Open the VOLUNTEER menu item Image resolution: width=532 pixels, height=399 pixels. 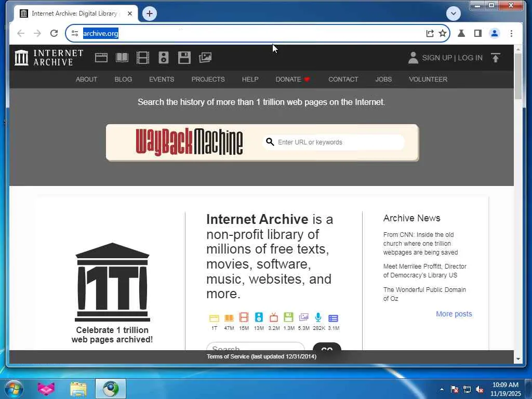coord(428,79)
